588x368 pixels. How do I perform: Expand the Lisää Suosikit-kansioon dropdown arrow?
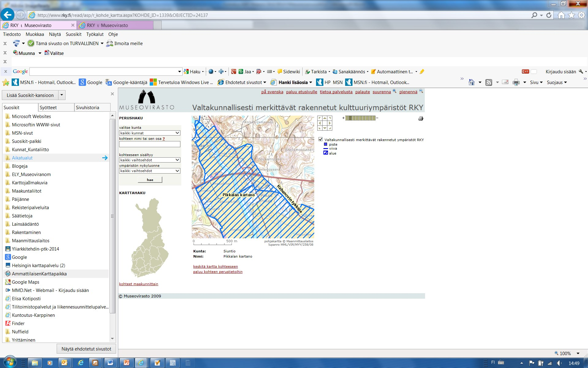[62, 95]
